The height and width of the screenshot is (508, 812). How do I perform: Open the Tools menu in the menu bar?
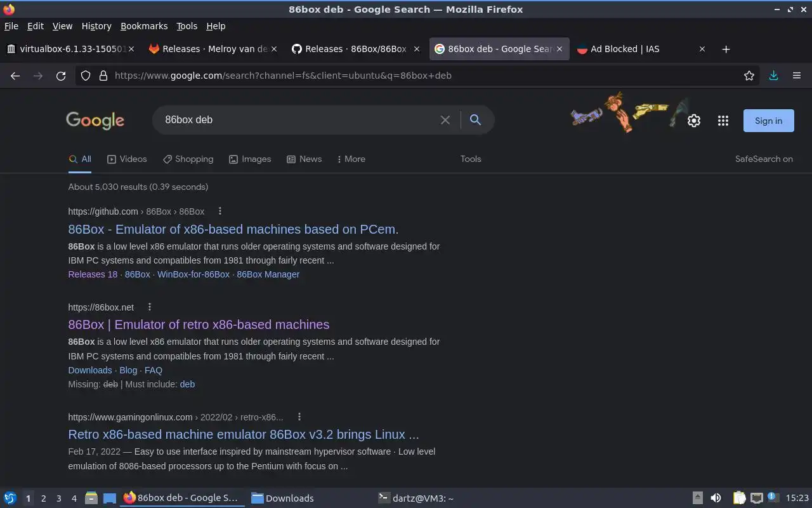tap(187, 26)
